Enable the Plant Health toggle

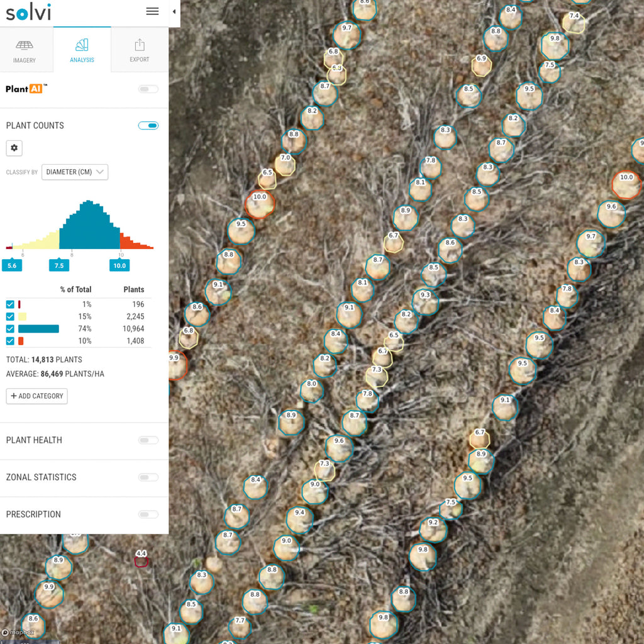tap(148, 440)
